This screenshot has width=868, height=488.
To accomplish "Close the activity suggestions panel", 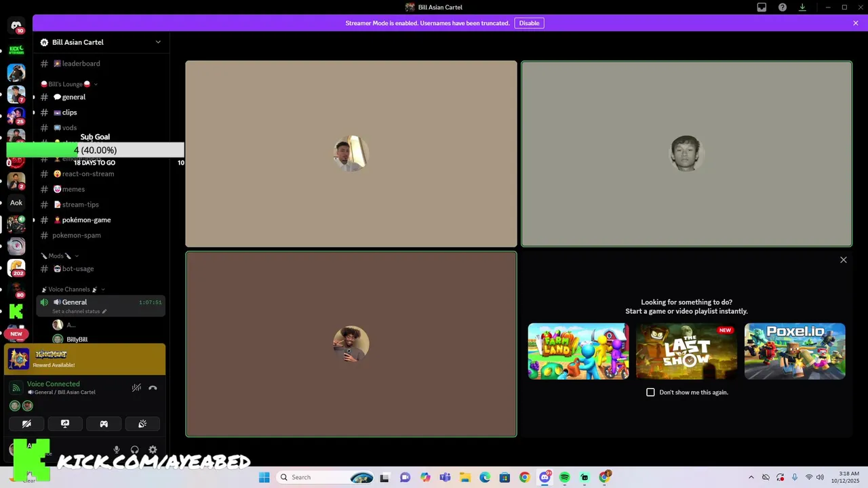I will [x=844, y=260].
